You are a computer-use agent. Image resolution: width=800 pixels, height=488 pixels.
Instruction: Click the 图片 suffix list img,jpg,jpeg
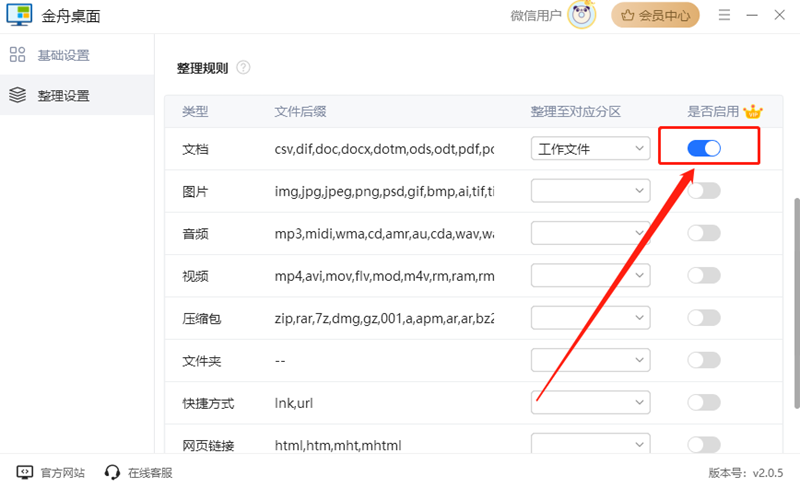pyautogui.click(x=384, y=191)
